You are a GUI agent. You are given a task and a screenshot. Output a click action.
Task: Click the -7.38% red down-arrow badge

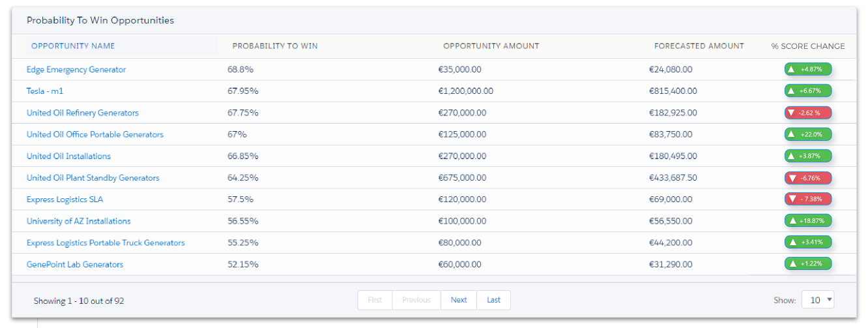[808, 199]
